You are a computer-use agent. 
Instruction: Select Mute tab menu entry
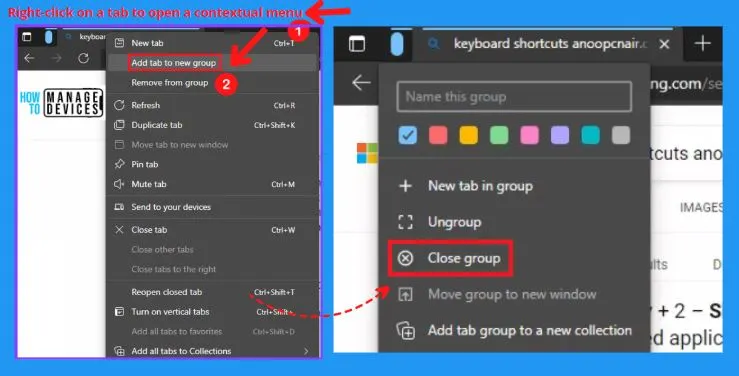148,184
